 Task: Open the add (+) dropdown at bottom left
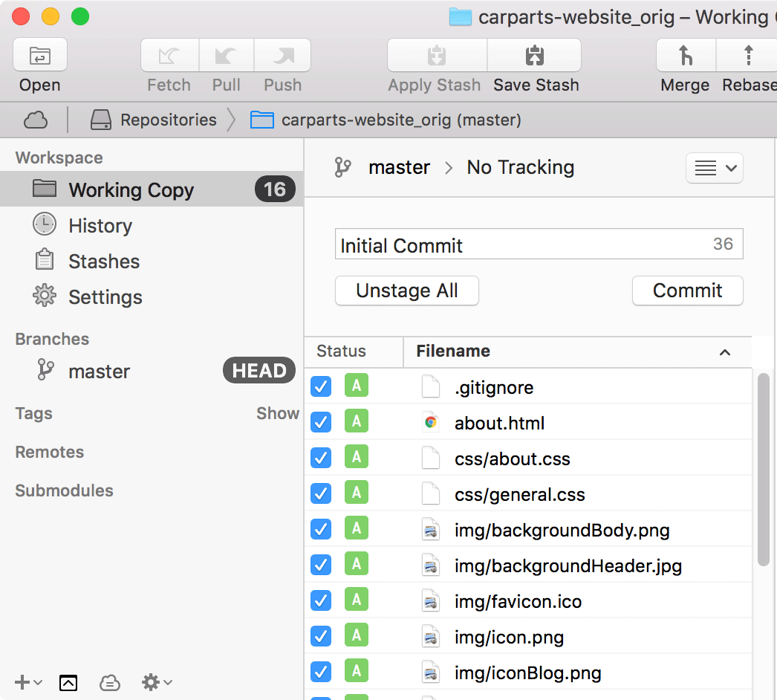click(x=27, y=681)
